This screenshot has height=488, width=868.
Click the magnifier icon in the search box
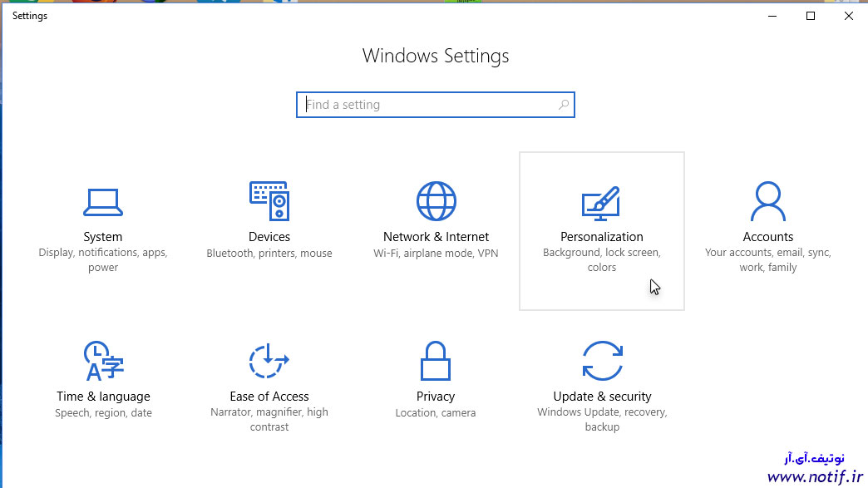pos(564,105)
